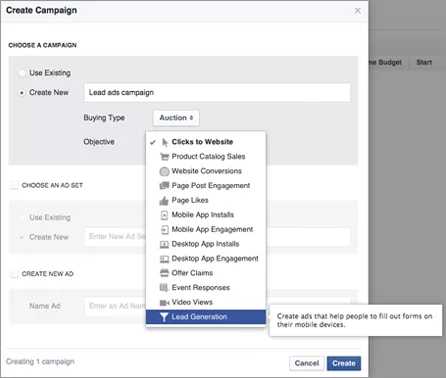Click the globe icon for Website Conversions
This screenshot has height=378, width=446.
164,171
